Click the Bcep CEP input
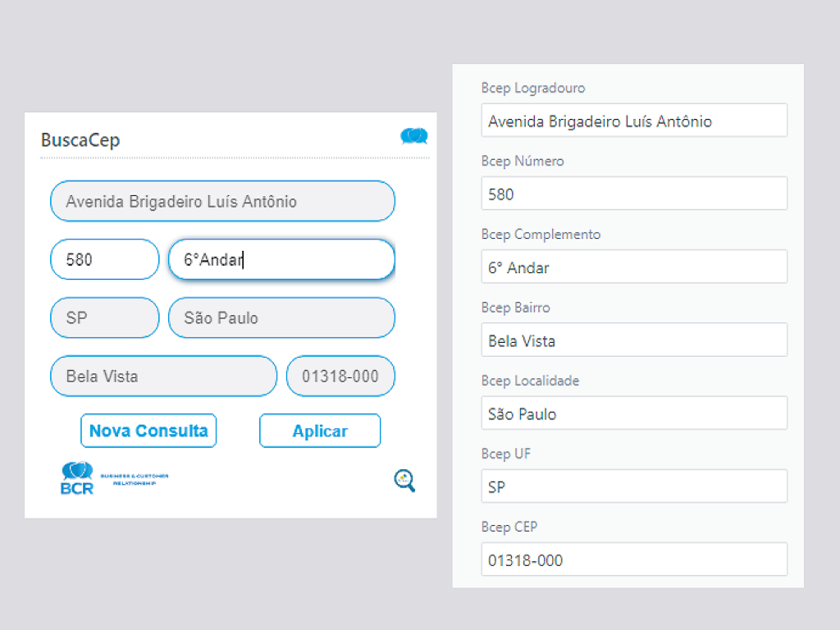This screenshot has width=840, height=630. coord(633,560)
